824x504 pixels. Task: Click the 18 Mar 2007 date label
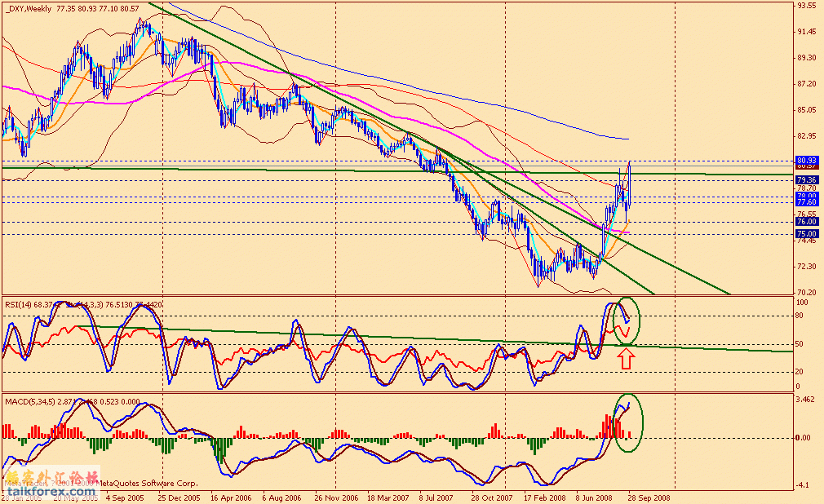pyautogui.click(x=388, y=497)
